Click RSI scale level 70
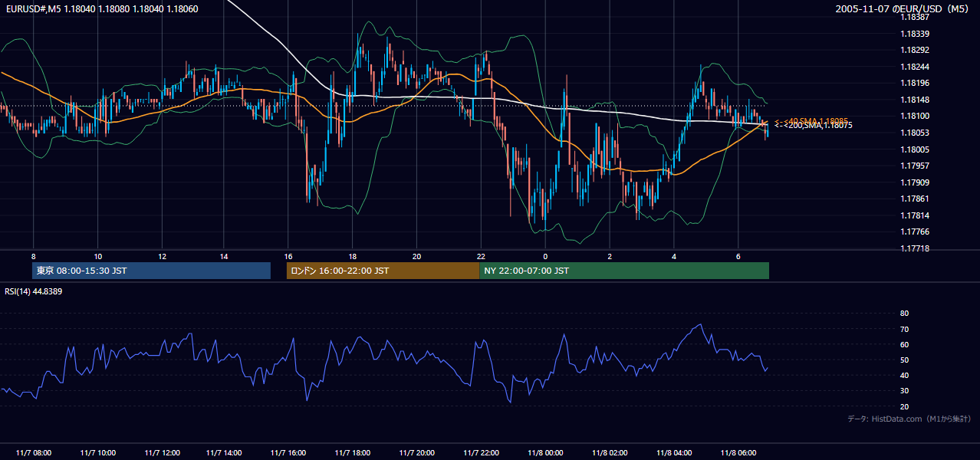This screenshot has width=980, height=460. tap(904, 329)
